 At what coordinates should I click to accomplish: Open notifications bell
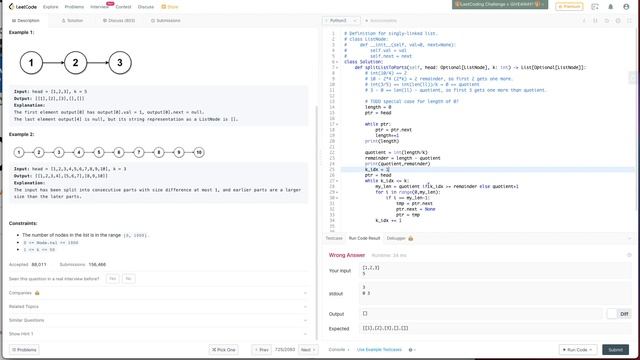[611, 7]
